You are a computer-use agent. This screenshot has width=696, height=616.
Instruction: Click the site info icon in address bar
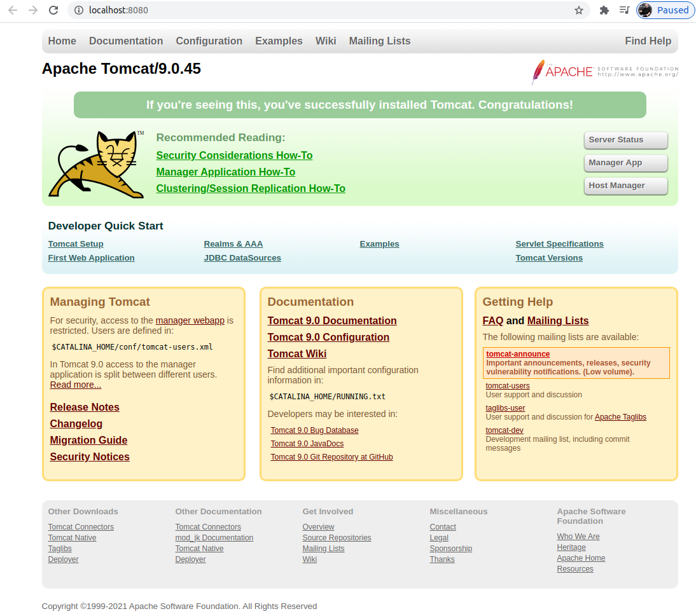click(x=78, y=10)
